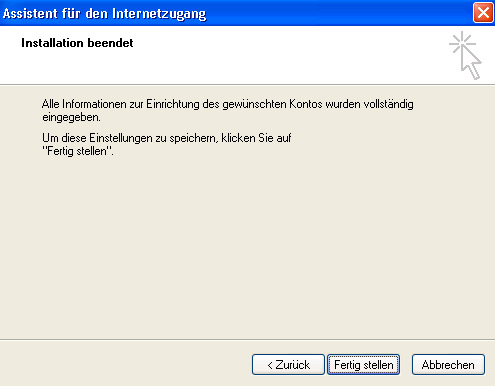Click the empty beige dialog body
Viewport: 495px width, 386px height.
[x=247, y=247]
